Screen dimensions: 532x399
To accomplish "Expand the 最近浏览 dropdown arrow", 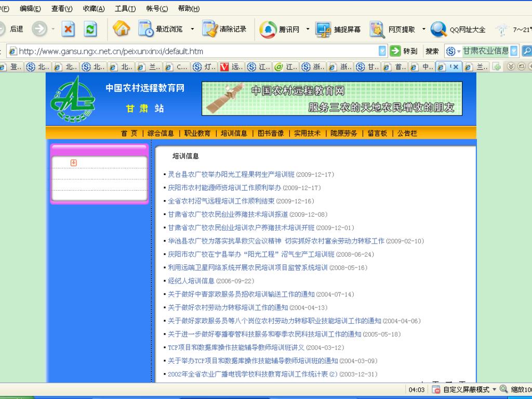I will [192, 29].
